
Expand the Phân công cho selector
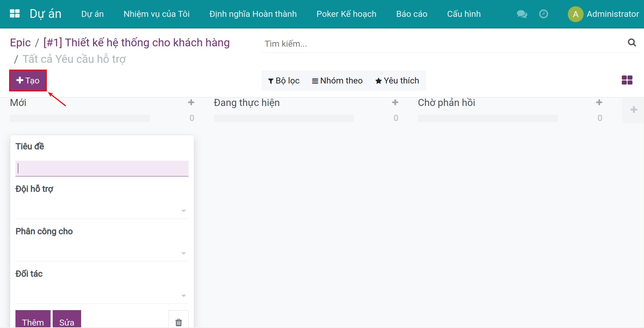pyautogui.click(x=183, y=253)
